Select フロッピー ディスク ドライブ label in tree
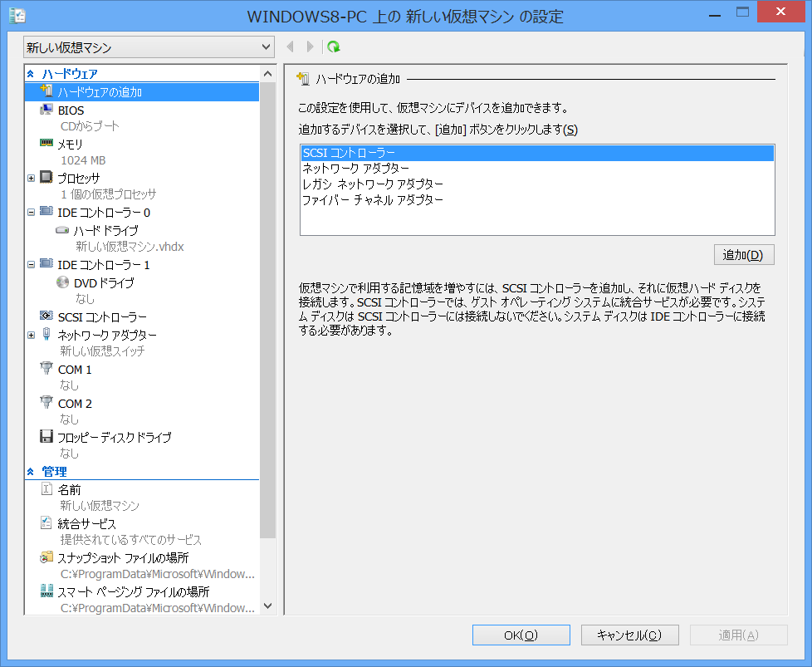 click(x=115, y=438)
